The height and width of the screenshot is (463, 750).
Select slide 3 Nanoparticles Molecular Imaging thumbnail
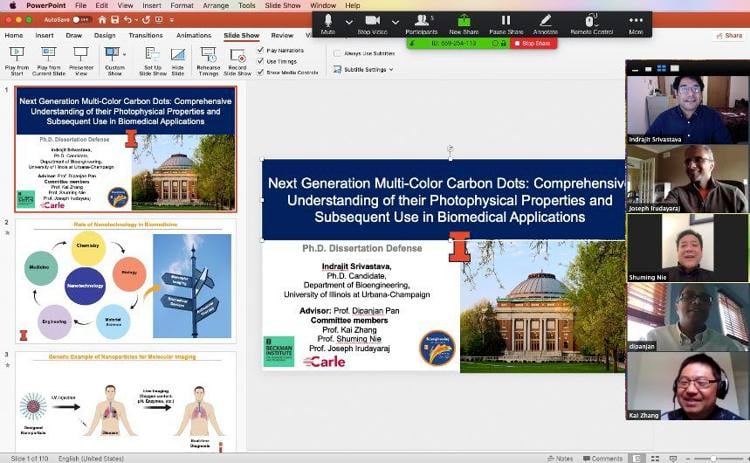tap(126, 401)
